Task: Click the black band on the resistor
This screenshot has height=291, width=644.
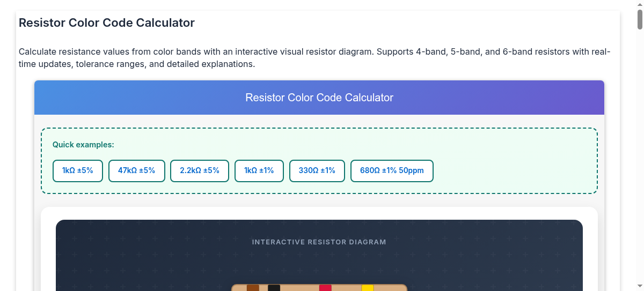Action: click(274, 288)
